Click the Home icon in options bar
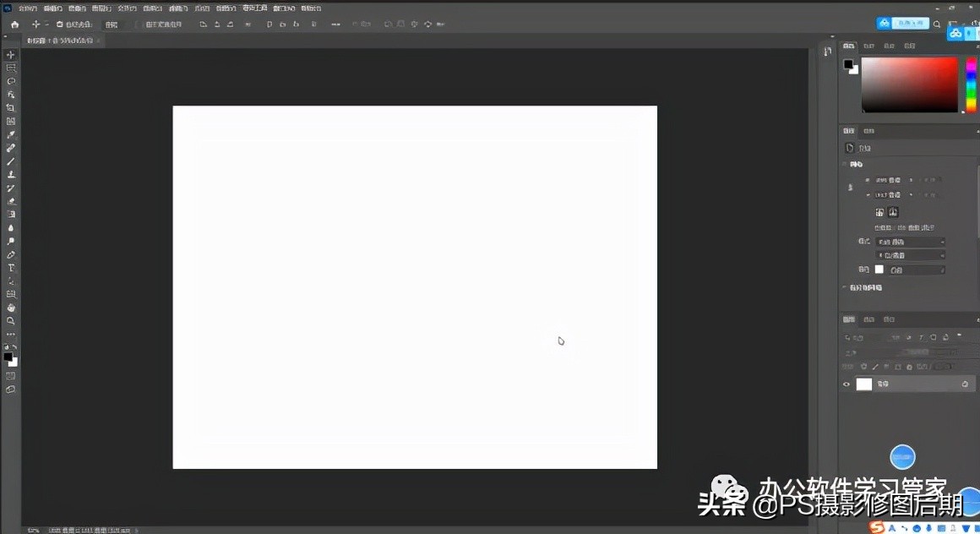This screenshot has height=534, width=980. (x=14, y=25)
